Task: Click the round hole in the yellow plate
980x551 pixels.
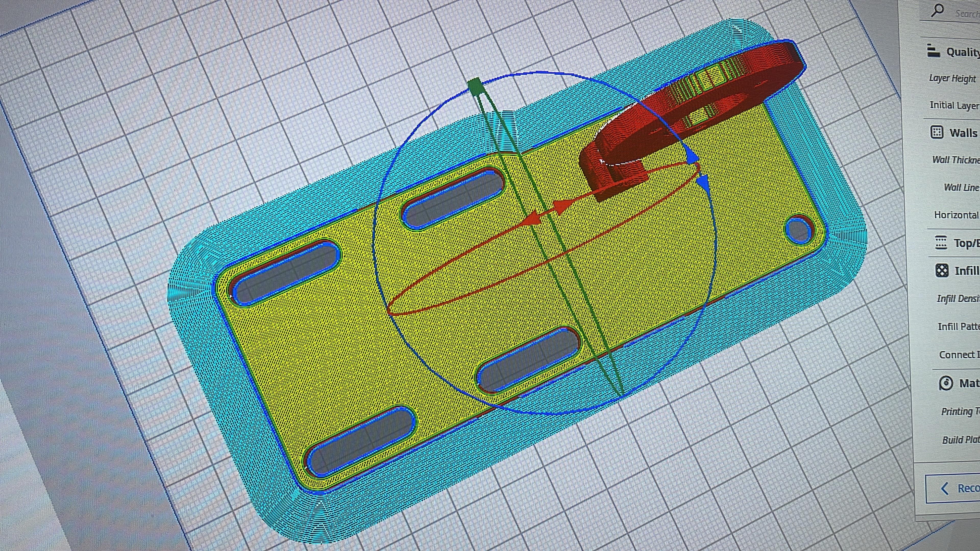Action: [x=799, y=230]
